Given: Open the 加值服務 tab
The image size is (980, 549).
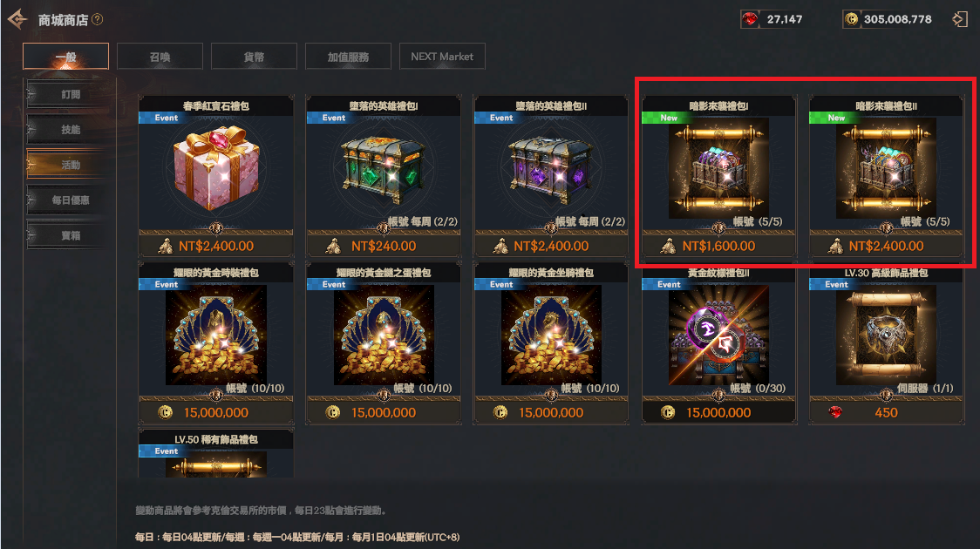Looking at the screenshot, I should click(348, 57).
